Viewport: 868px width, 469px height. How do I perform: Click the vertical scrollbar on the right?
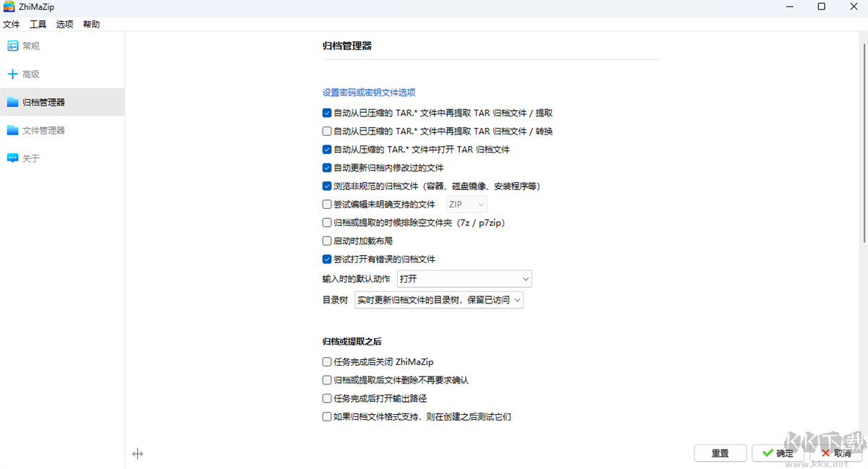864,145
